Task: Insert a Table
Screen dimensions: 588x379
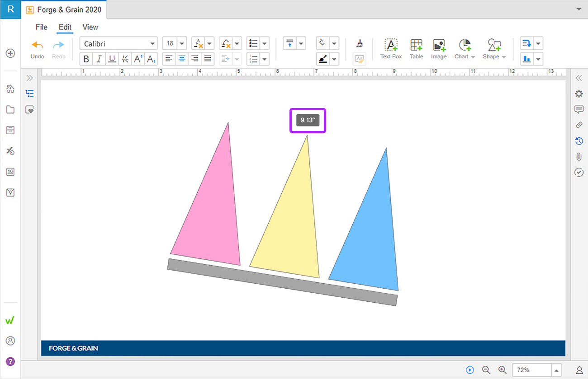Action: [416, 49]
